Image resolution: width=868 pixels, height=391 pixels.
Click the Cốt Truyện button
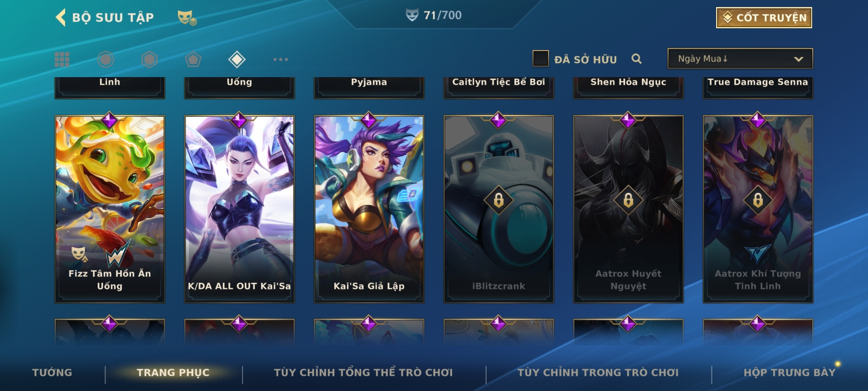(x=764, y=17)
